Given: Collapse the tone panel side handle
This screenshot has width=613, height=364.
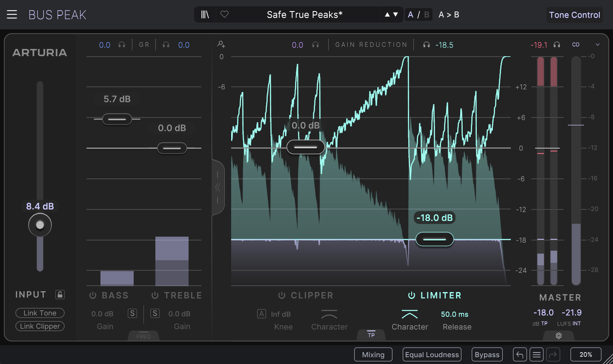Looking at the screenshot, I should (218, 187).
